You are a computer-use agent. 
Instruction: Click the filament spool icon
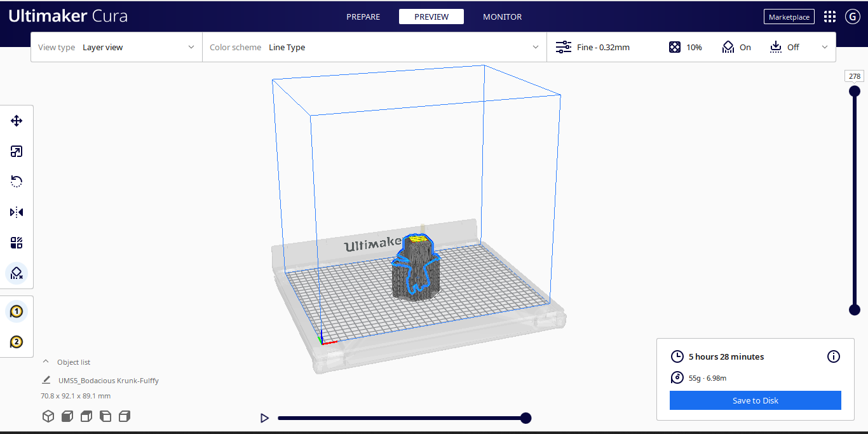pos(677,377)
